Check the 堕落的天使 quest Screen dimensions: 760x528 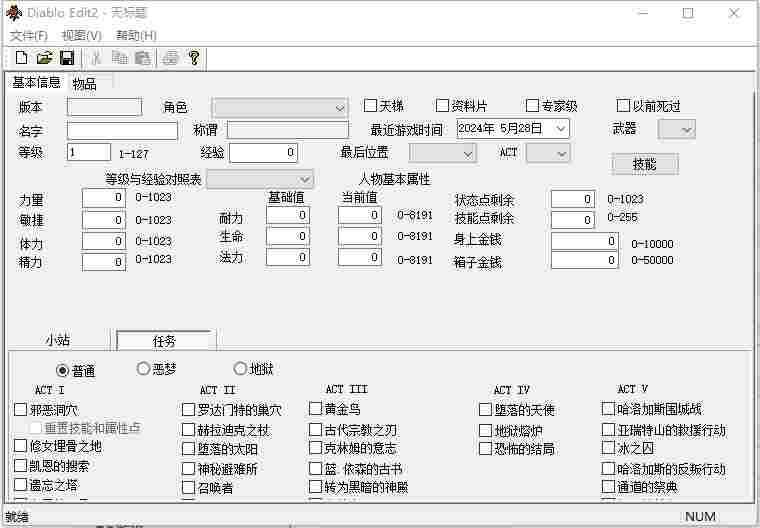click(485, 410)
